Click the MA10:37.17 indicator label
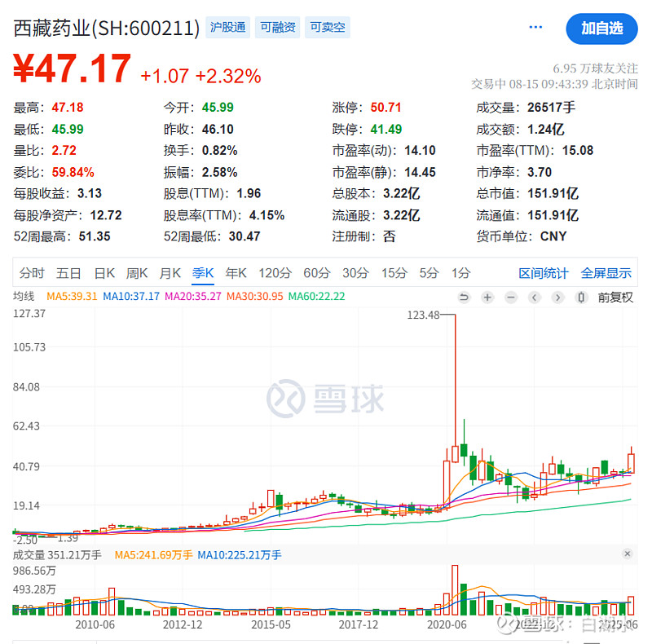This screenshot has width=652, height=644. tap(131, 296)
